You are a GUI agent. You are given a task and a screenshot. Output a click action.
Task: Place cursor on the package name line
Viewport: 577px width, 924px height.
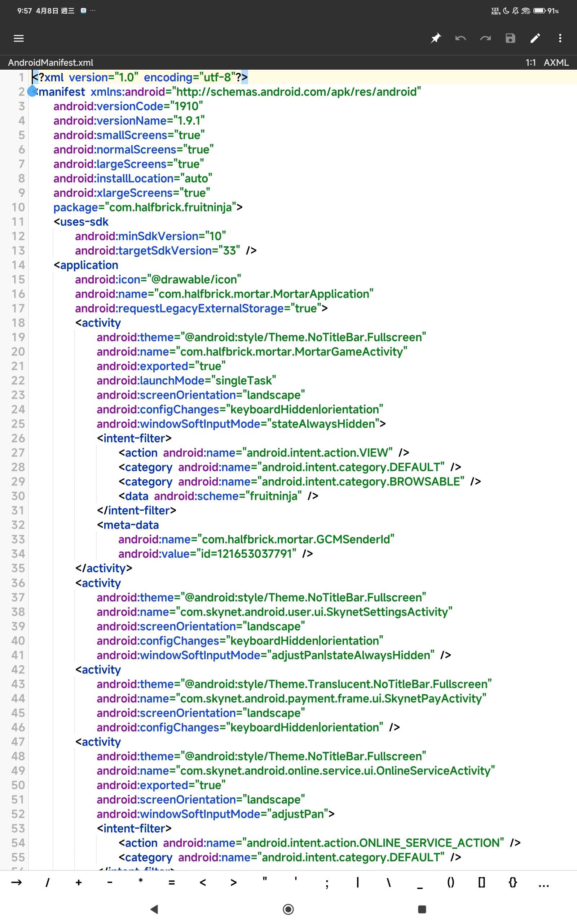click(x=148, y=207)
